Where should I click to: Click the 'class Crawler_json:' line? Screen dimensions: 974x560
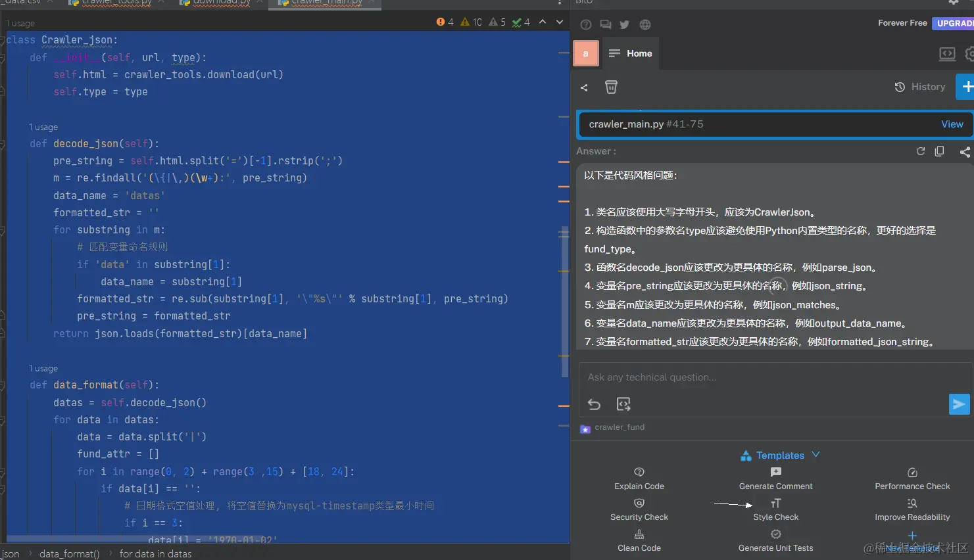(62, 40)
